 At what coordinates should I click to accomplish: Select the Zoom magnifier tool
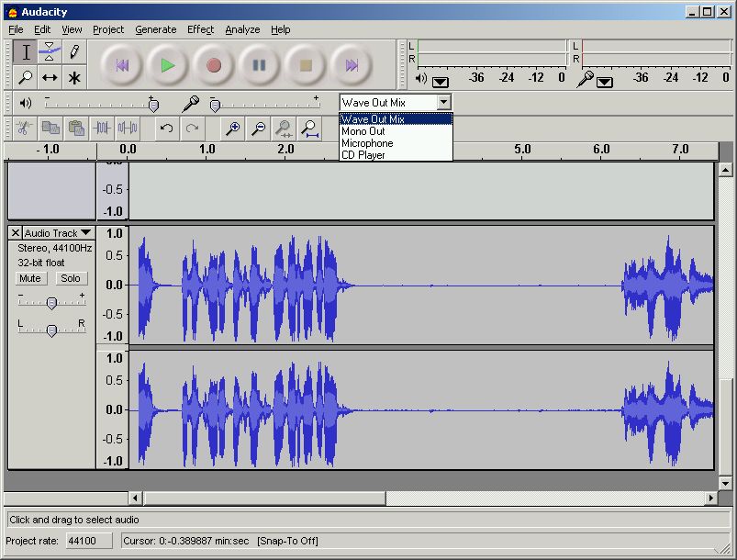tap(26, 77)
